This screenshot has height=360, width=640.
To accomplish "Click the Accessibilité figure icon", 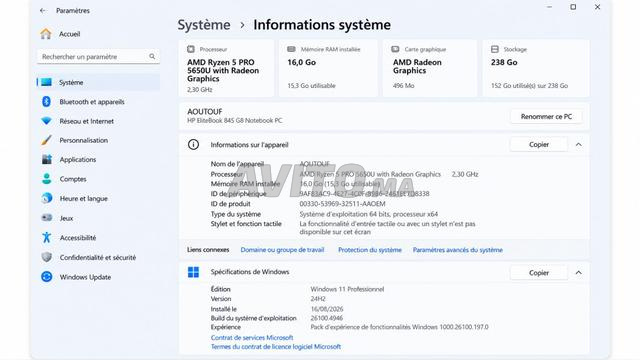I will pos(47,237).
